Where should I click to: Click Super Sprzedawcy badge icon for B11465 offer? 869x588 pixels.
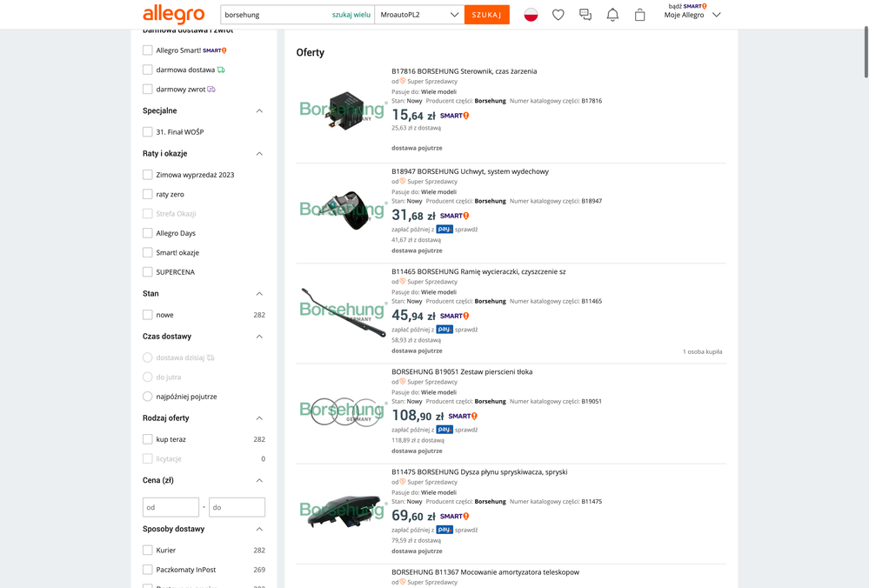coord(403,282)
